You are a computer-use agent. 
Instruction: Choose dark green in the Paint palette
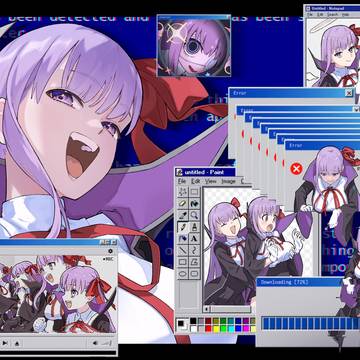coord(223,321)
